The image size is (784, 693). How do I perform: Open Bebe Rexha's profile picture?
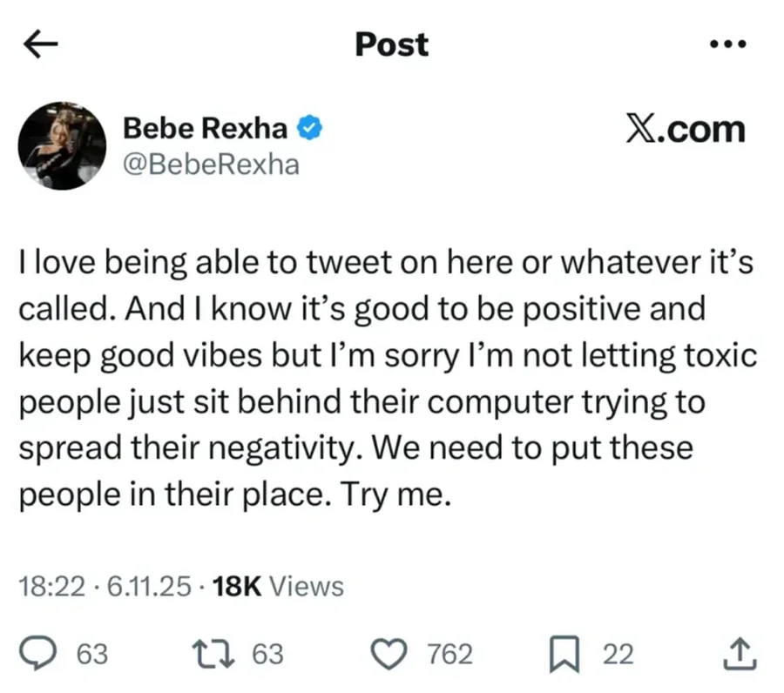point(62,145)
